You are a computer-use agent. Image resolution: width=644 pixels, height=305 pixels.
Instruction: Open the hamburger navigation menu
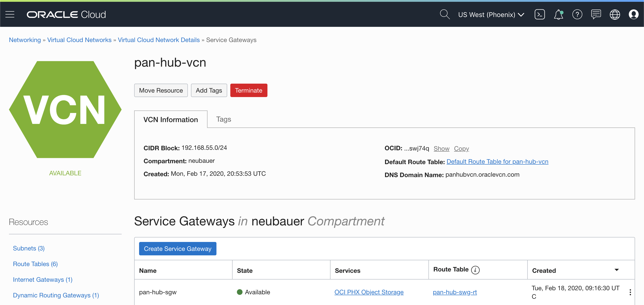coord(10,15)
